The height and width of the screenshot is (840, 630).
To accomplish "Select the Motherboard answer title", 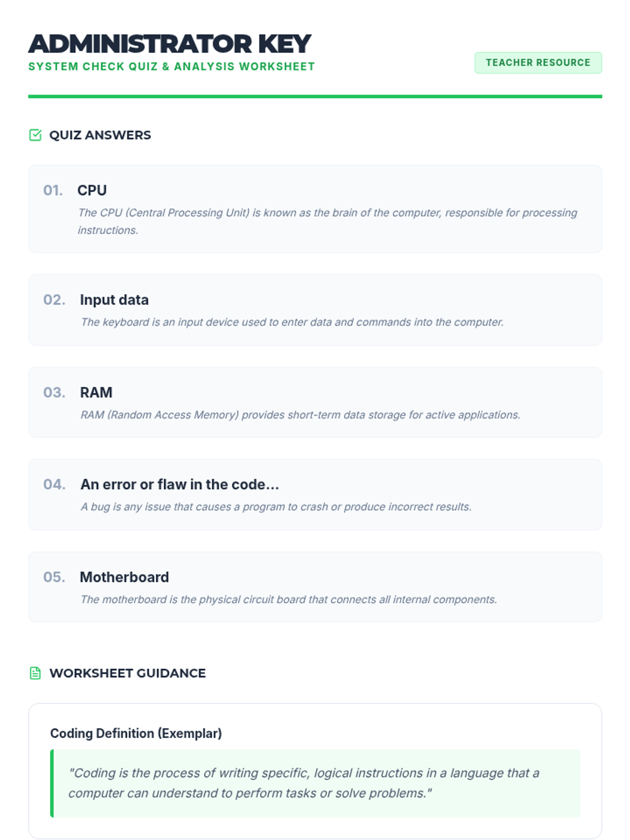I will (x=124, y=577).
